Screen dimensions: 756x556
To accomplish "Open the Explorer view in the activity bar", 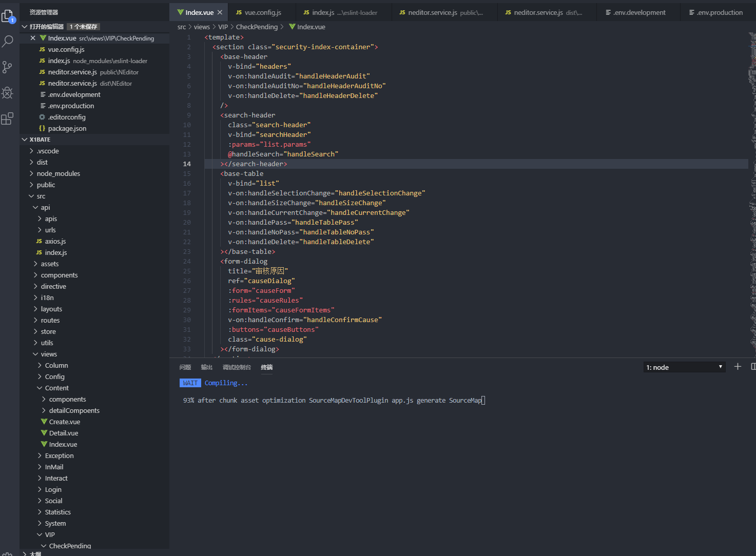I will point(8,16).
